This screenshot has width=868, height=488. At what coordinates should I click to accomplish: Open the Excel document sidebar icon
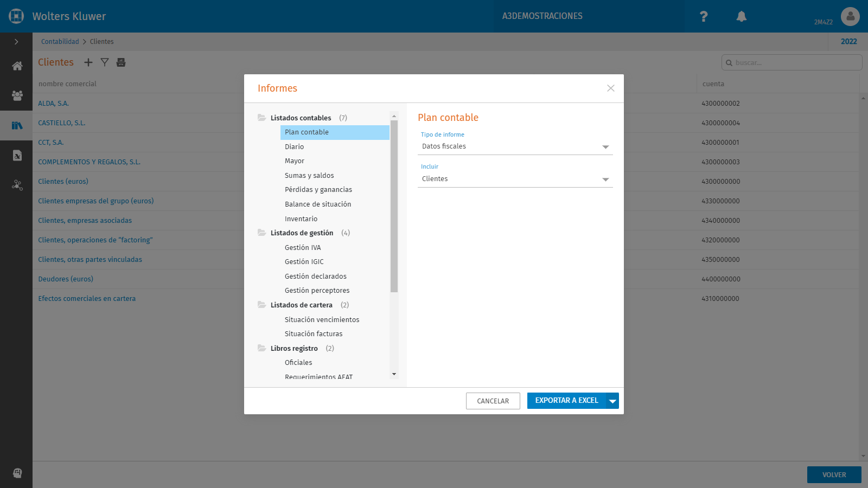point(17,156)
